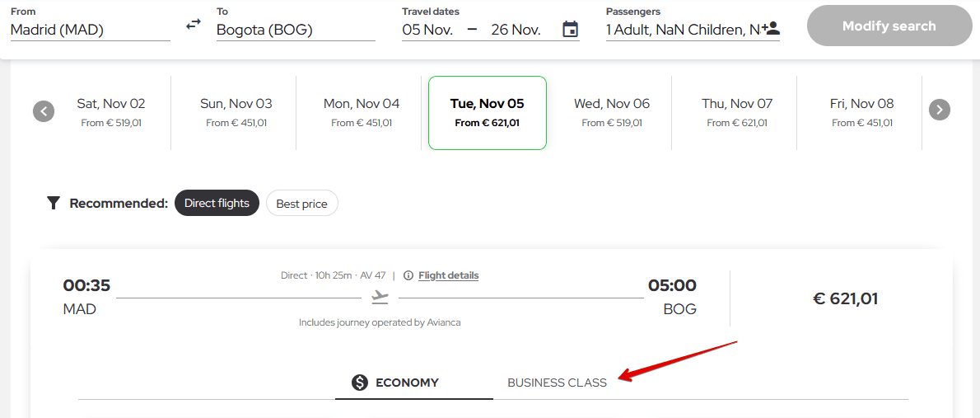Click the Economy dollar icon
This screenshot has height=418, width=980.
point(359,383)
